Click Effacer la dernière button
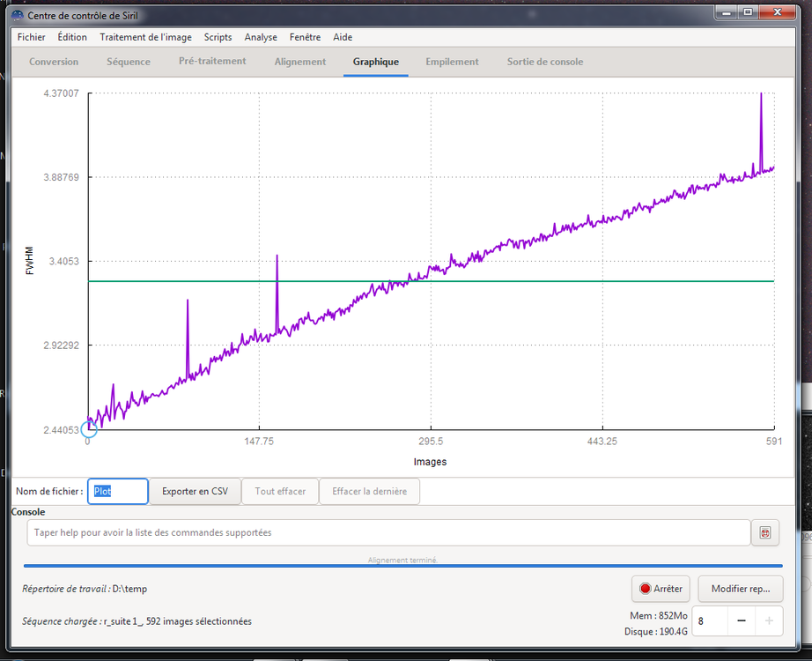Screen dimensions: 812x661 click(x=369, y=492)
